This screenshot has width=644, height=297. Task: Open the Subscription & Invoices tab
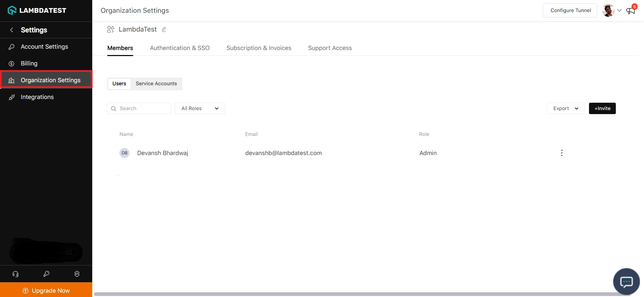click(x=259, y=48)
